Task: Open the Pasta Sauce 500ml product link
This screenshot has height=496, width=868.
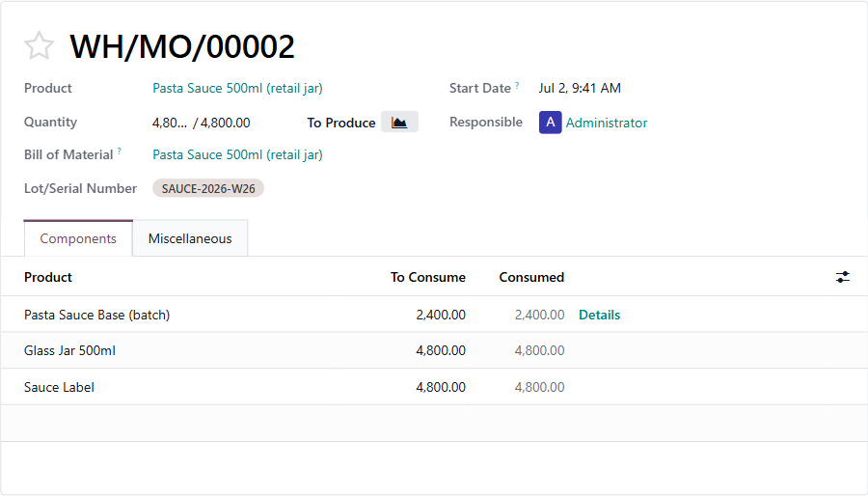Action: tap(237, 88)
